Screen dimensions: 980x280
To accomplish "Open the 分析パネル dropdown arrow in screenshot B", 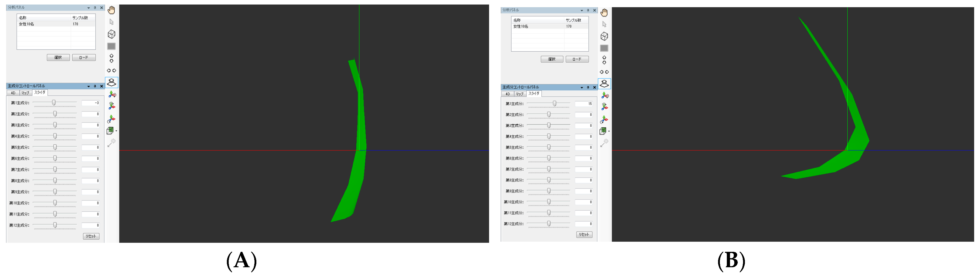I will coord(582,11).
